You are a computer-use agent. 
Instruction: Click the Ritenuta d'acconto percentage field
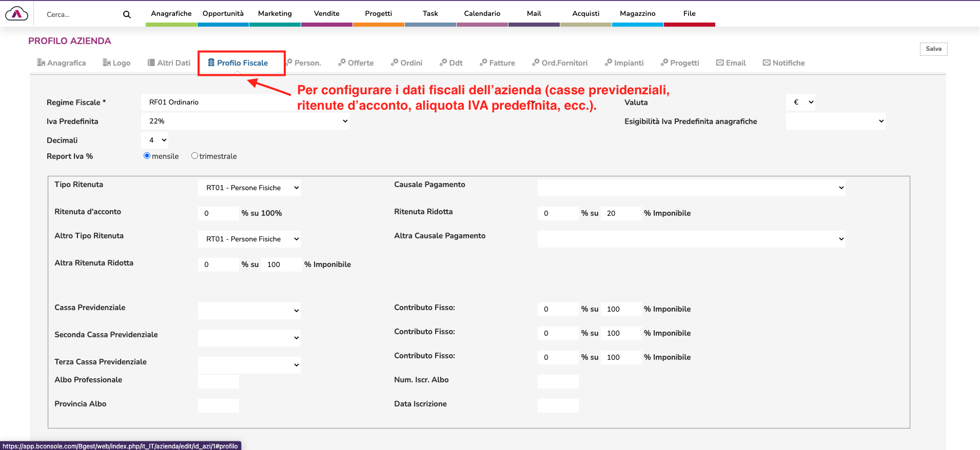pyautogui.click(x=219, y=213)
